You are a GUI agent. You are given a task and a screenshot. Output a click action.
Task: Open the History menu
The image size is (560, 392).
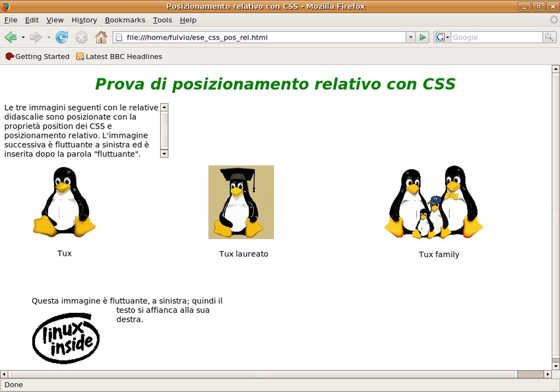[84, 20]
